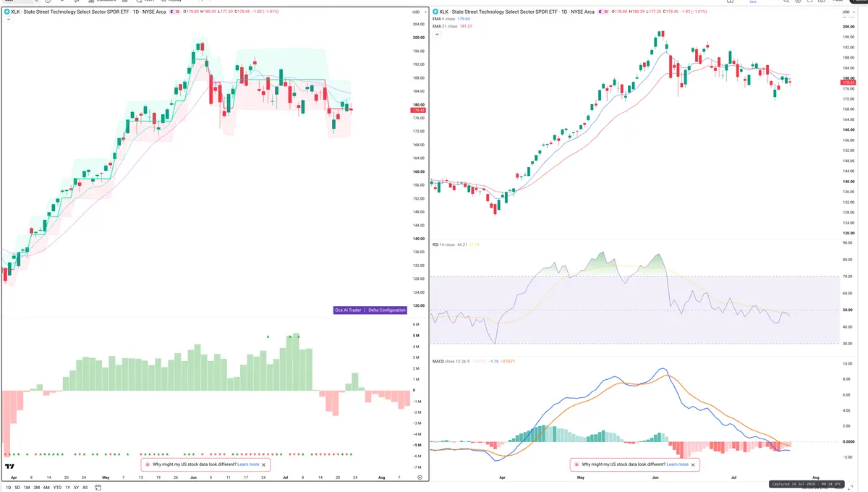Click red 178.45 price label on left axis
The image size is (868, 492).
click(x=418, y=111)
